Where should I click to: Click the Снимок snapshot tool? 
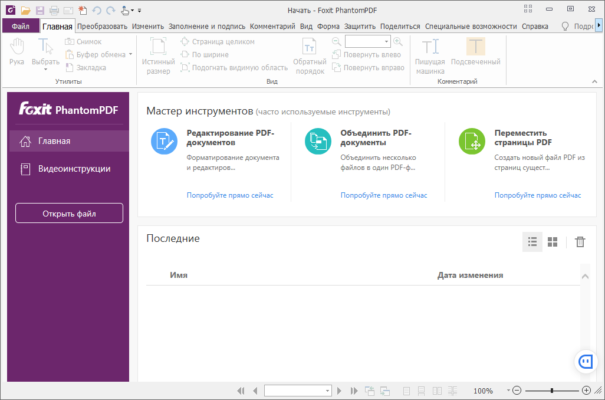[83, 42]
